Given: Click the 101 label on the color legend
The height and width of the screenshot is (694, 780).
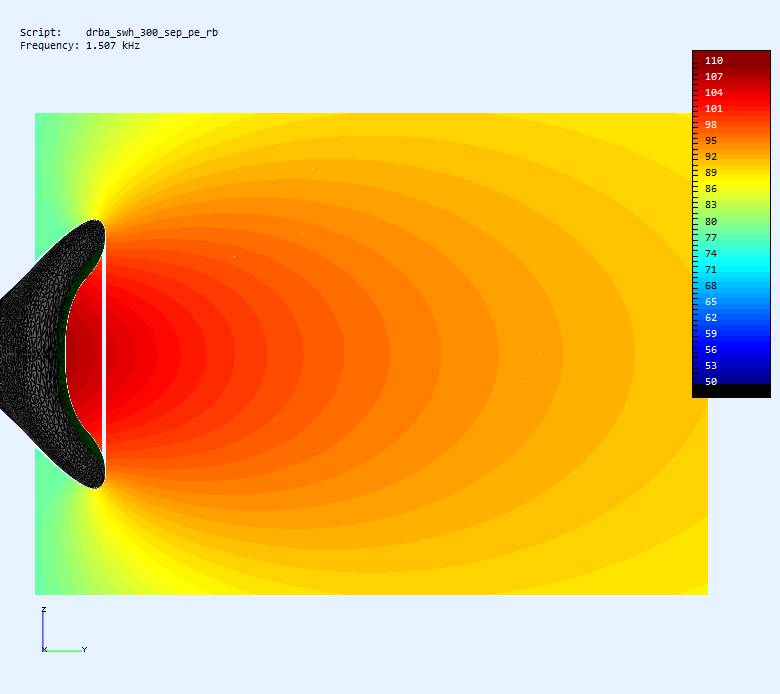Looking at the screenshot, I should (714, 108).
